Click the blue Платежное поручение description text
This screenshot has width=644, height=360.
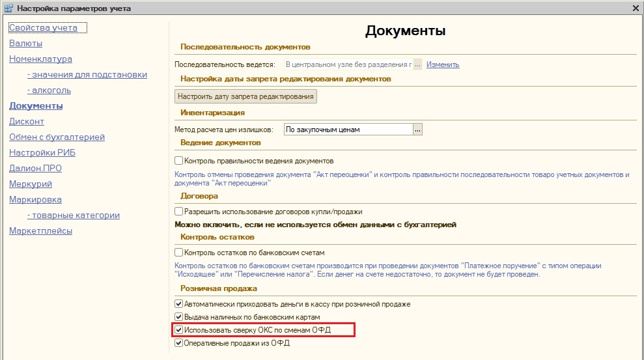(387, 270)
